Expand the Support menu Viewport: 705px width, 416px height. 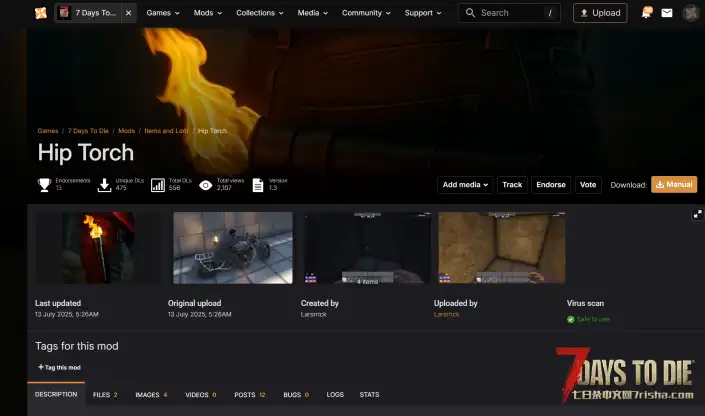coord(423,13)
